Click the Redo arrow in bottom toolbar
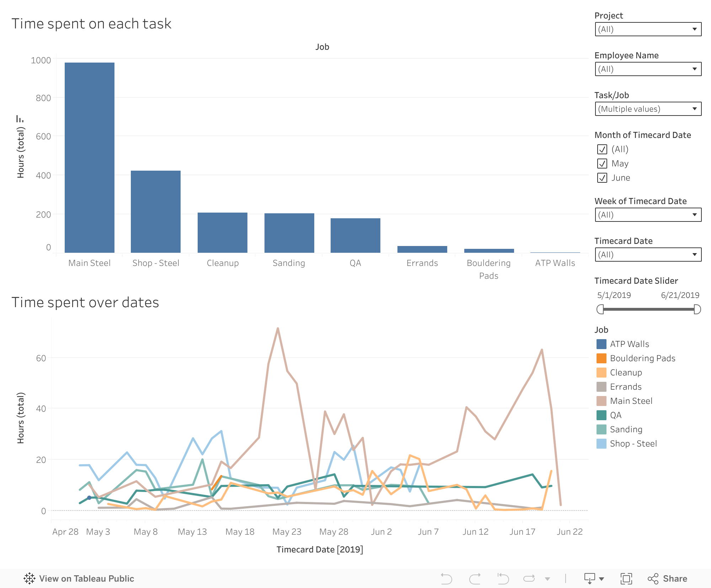Viewport: 711px width, 588px height. click(475, 578)
